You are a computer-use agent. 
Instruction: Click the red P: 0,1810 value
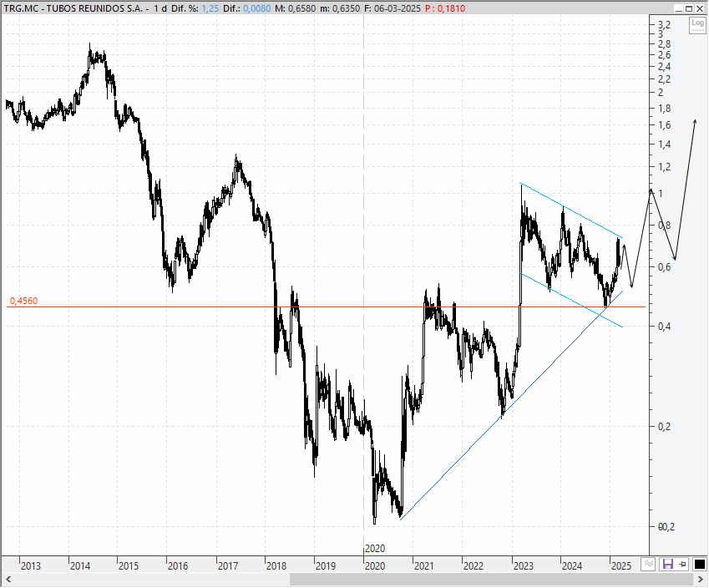point(445,8)
